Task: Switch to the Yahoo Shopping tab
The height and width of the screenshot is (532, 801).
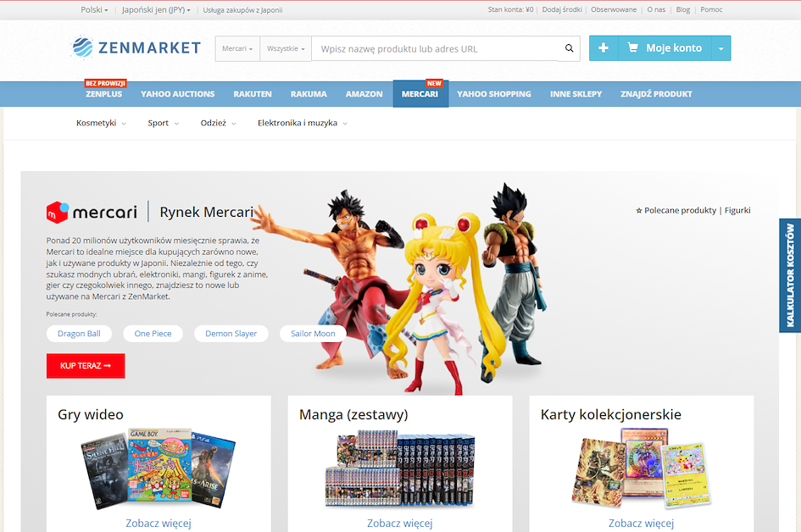Action: [x=494, y=94]
